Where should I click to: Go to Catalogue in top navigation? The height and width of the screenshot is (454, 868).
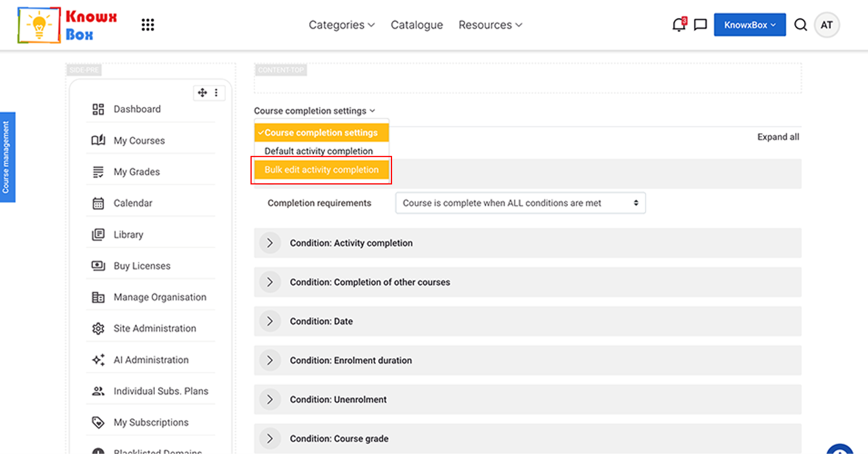tap(417, 25)
